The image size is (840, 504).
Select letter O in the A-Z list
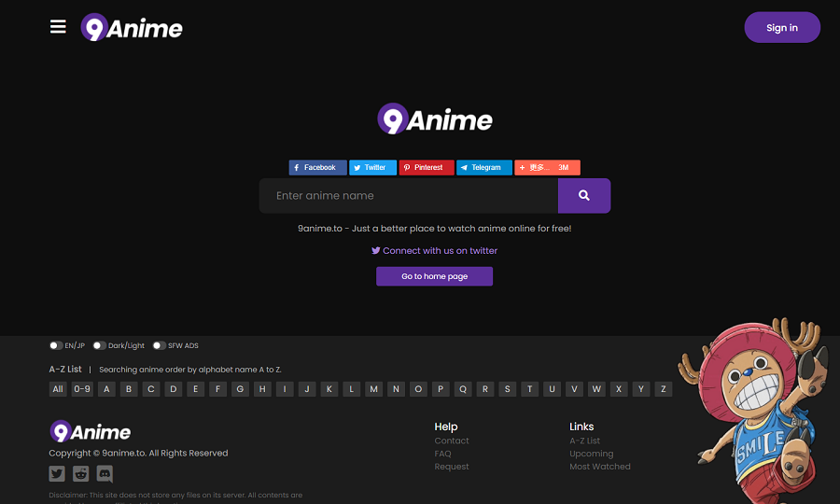coord(418,389)
